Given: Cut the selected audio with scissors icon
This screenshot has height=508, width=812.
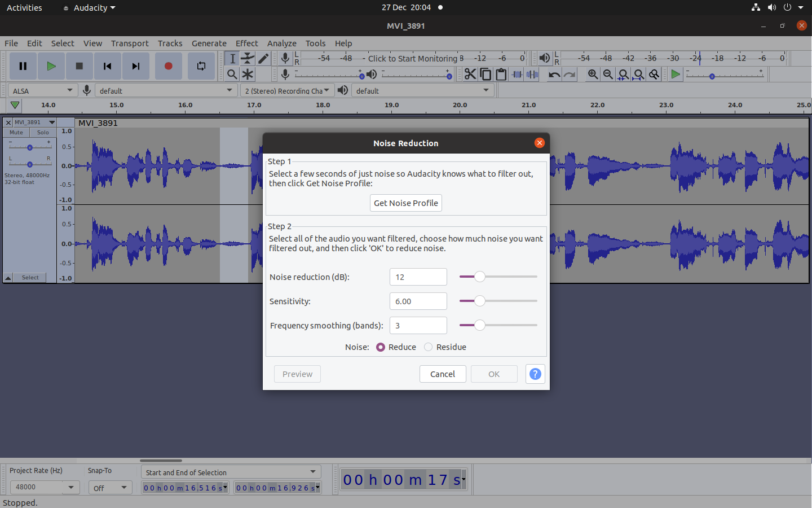Looking at the screenshot, I should 470,74.
